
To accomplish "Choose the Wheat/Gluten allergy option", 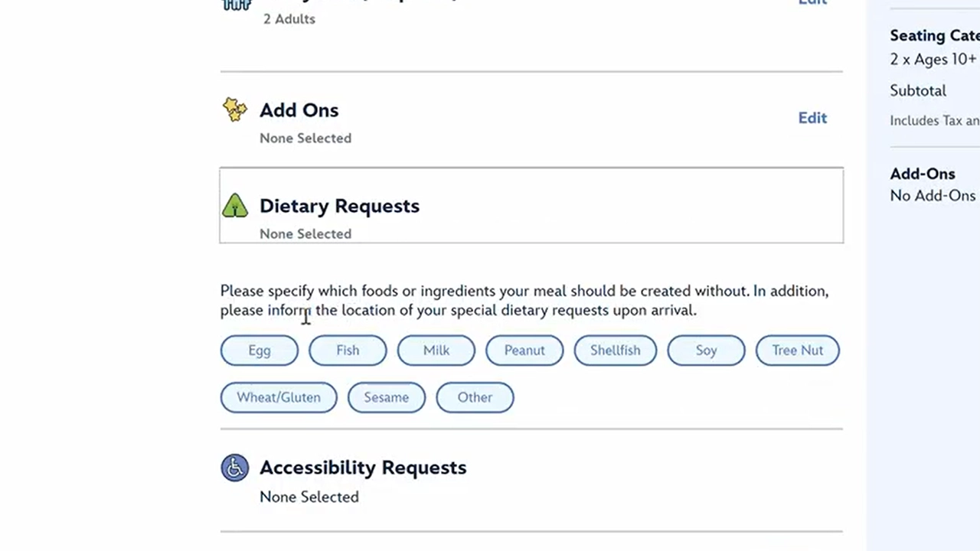I will [x=279, y=397].
